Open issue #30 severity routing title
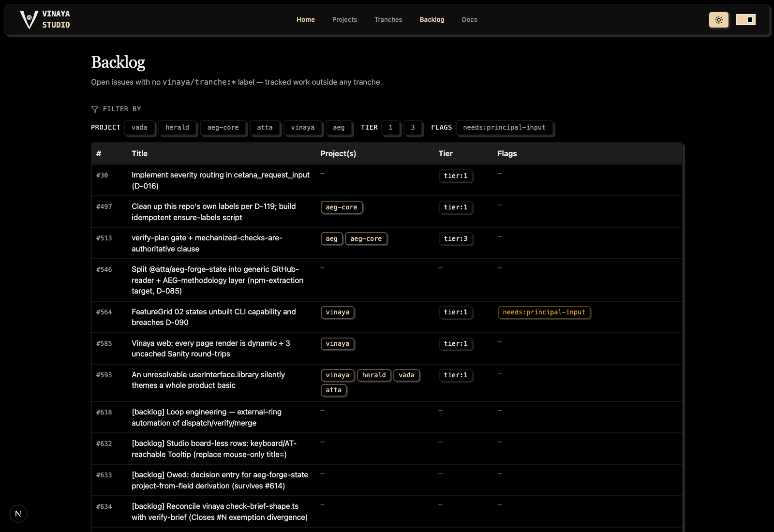 (x=221, y=180)
